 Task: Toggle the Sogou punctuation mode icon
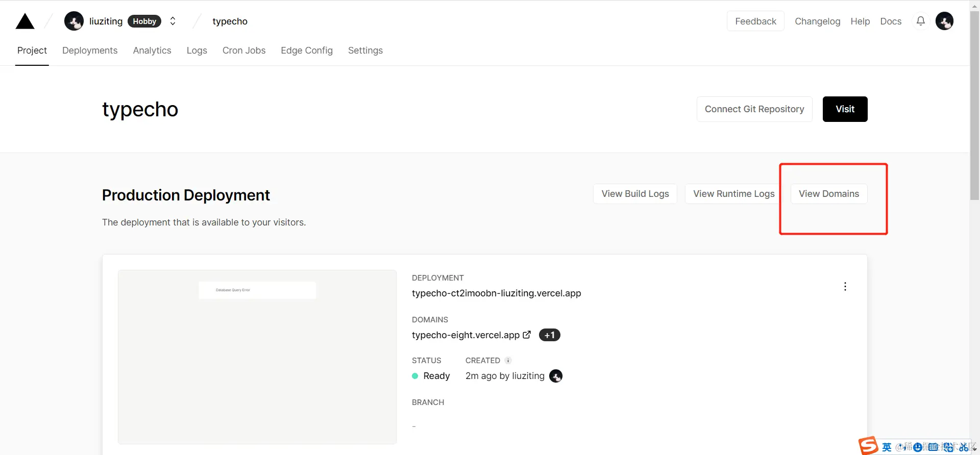(x=902, y=447)
